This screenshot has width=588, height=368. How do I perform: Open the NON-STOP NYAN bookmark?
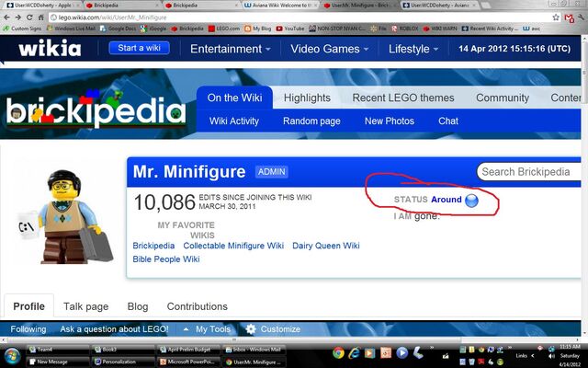337,29
